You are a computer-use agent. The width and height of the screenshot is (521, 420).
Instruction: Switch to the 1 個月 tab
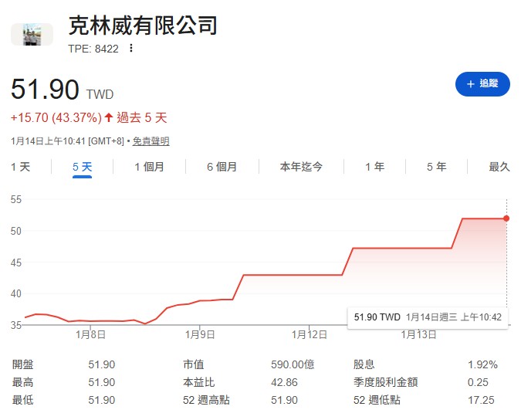pos(149,167)
